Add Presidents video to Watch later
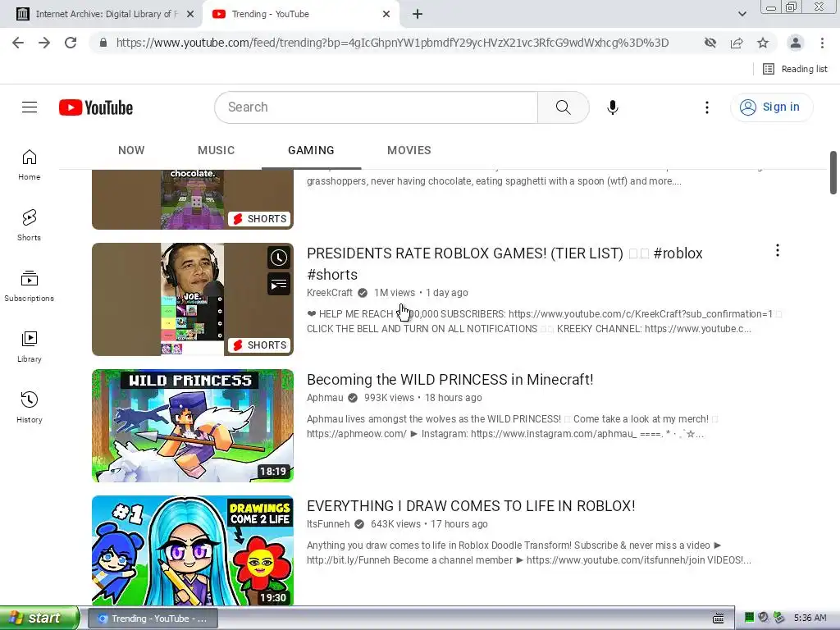This screenshot has width=840, height=630. click(279, 258)
